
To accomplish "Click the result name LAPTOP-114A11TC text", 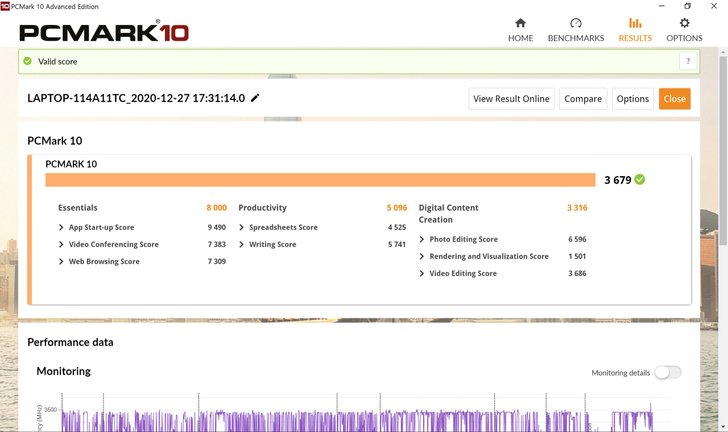I will pos(136,98).
